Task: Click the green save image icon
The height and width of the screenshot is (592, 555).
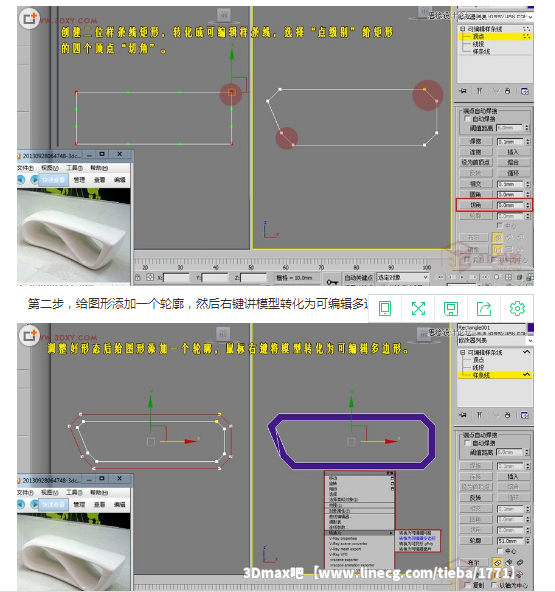Action: click(451, 308)
